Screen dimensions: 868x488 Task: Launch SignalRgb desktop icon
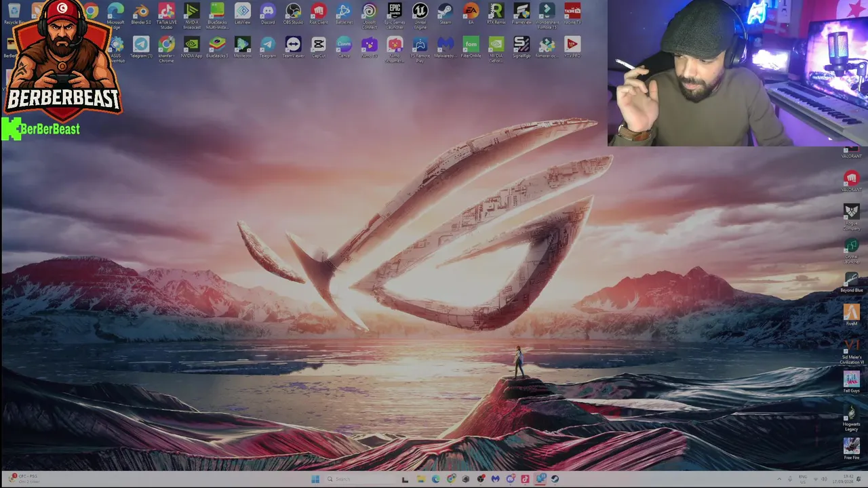(521, 47)
